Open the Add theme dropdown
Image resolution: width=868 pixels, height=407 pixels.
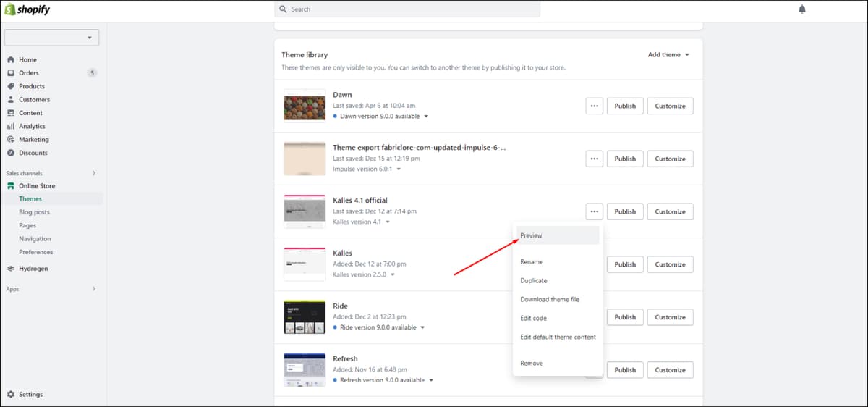pos(669,55)
